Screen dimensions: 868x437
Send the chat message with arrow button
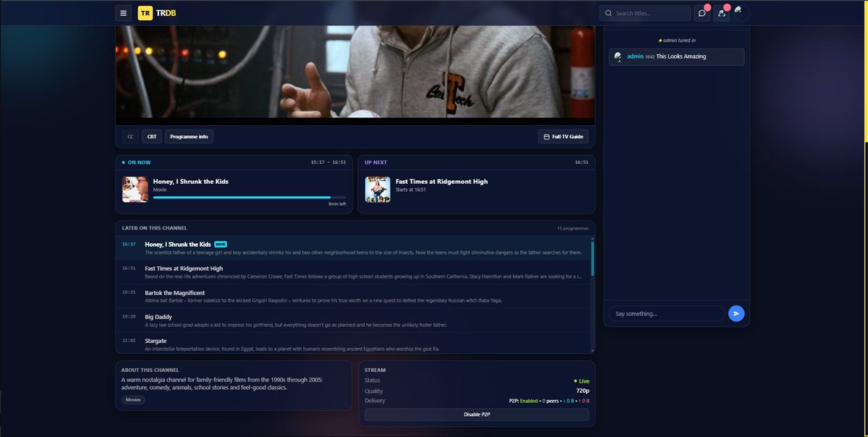pyautogui.click(x=736, y=313)
